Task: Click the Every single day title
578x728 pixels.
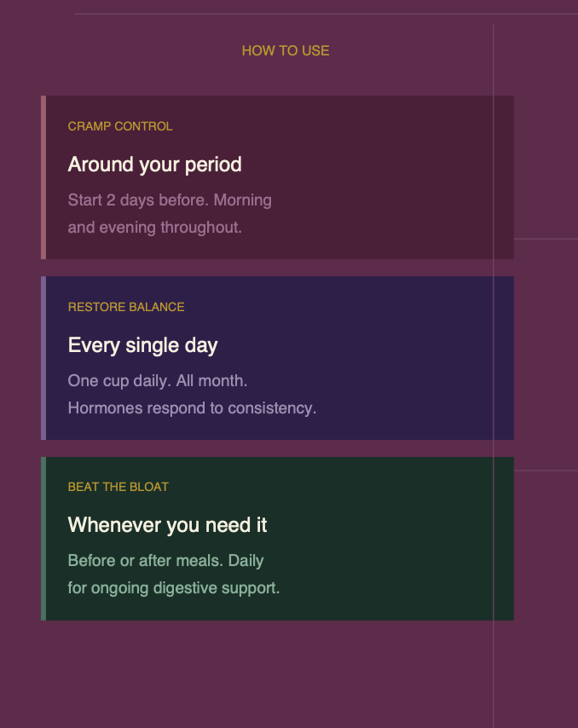Action: (142, 345)
